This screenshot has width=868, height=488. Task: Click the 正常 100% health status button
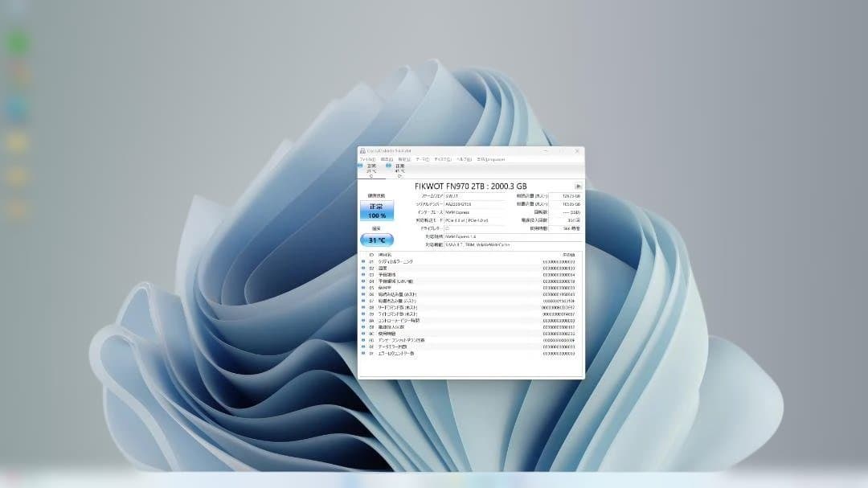point(376,211)
